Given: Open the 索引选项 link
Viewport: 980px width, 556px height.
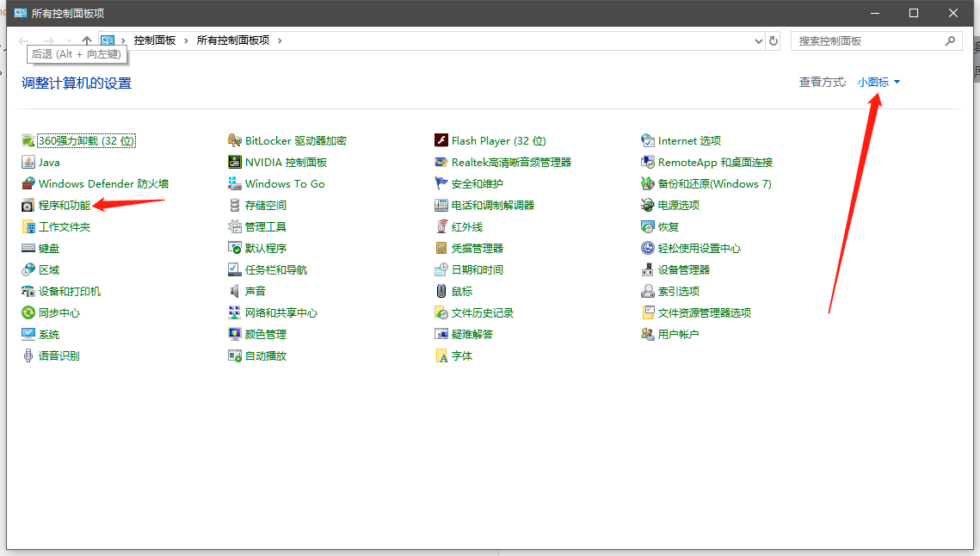Looking at the screenshot, I should [678, 292].
